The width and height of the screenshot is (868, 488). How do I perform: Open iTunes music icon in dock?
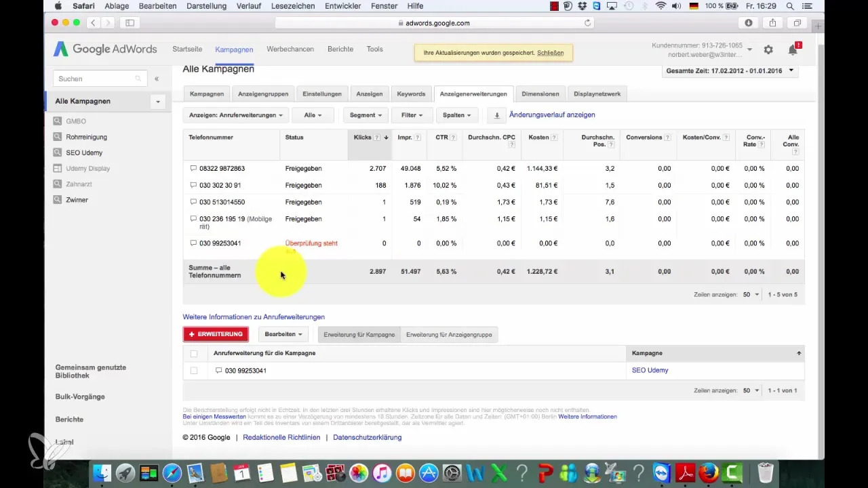pos(383,472)
